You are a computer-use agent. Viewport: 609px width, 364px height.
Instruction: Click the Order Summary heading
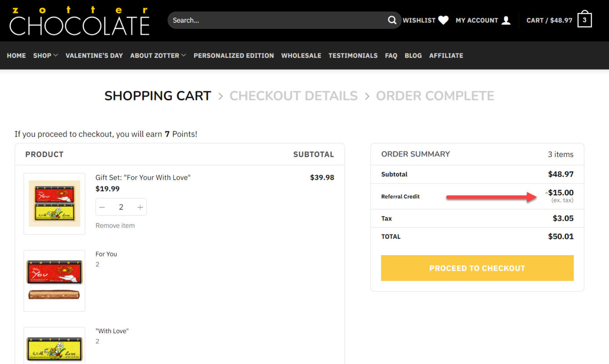416,154
